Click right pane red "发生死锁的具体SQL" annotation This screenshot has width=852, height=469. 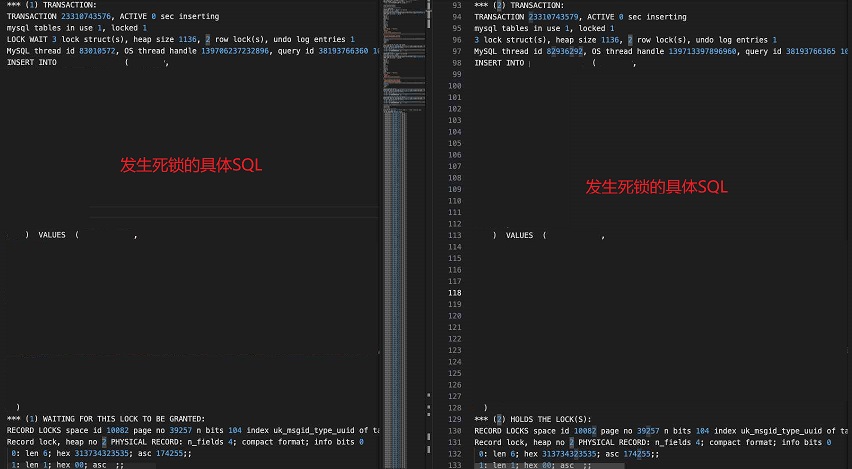point(656,187)
